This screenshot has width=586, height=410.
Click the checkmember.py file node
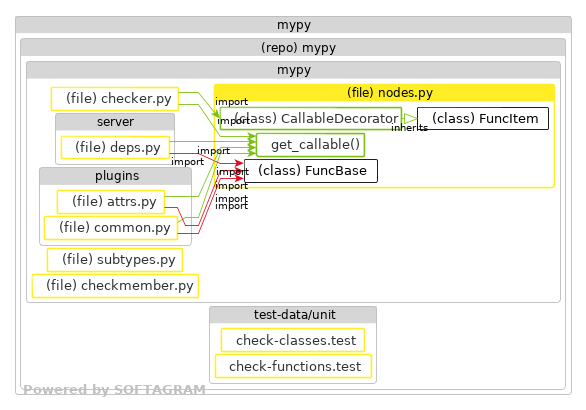click(x=115, y=286)
